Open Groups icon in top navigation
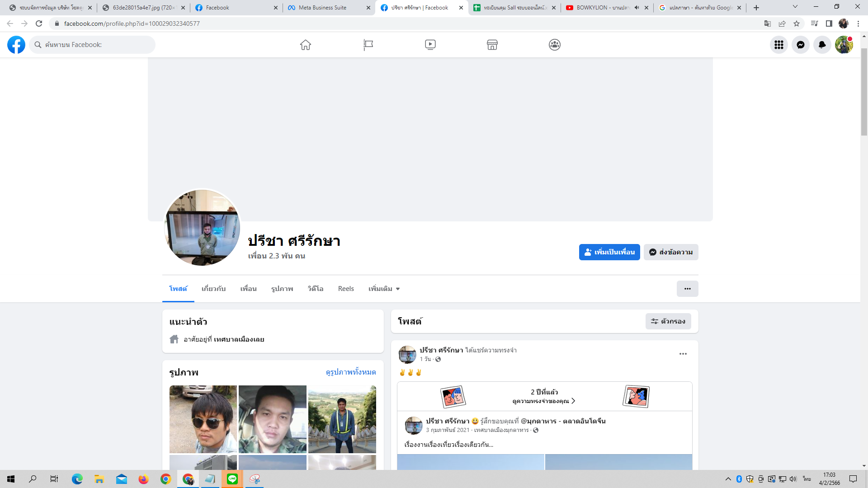This screenshot has width=868, height=488. [555, 45]
